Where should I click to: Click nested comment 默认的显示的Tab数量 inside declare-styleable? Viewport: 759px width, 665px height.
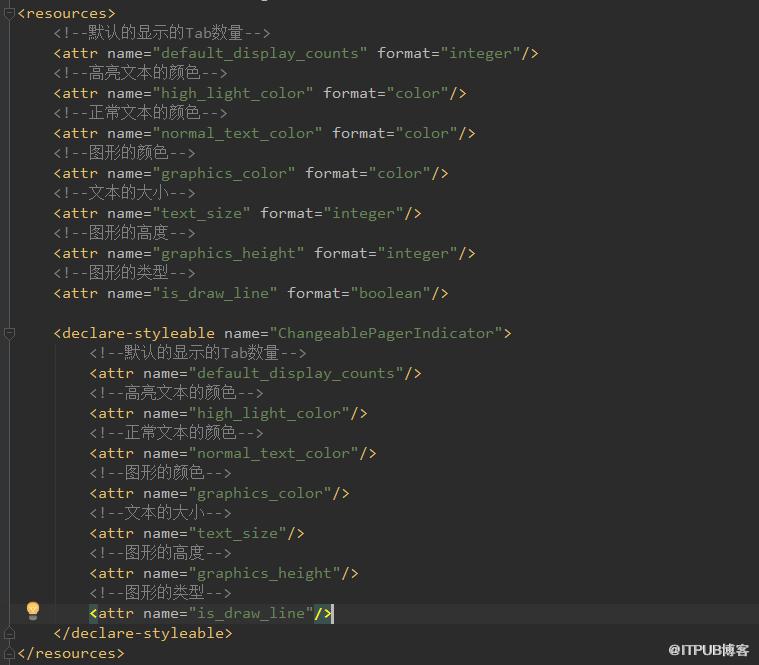click(197, 353)
